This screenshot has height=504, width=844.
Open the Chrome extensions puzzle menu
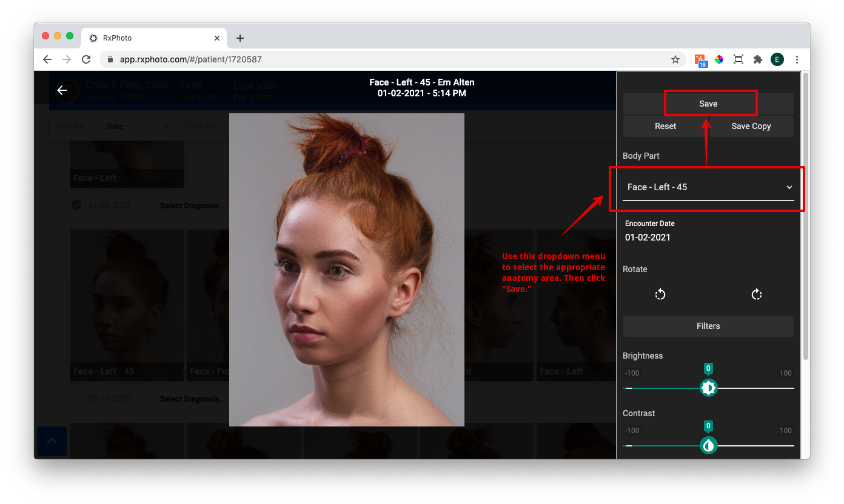758,59
